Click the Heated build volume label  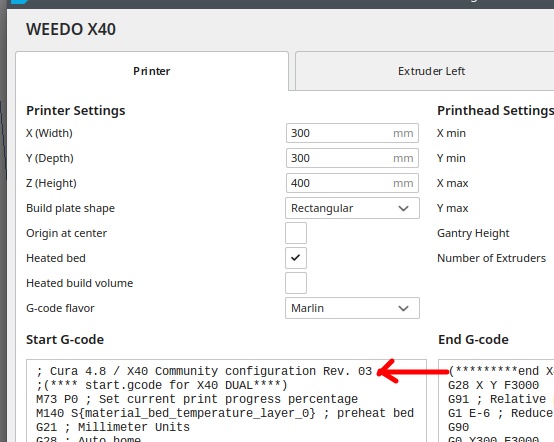pyautogui.click(x=79, y=283)
